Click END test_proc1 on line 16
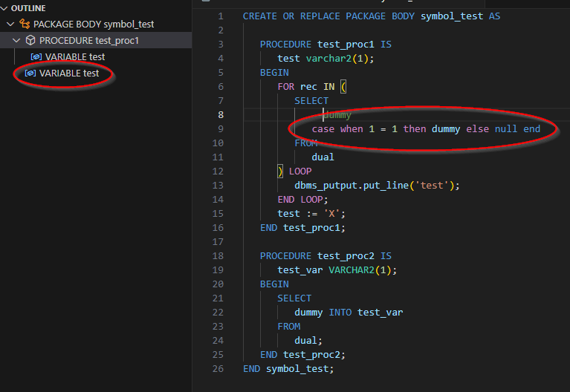The width and height of the screenshot is (570, 392). [300, 228]
